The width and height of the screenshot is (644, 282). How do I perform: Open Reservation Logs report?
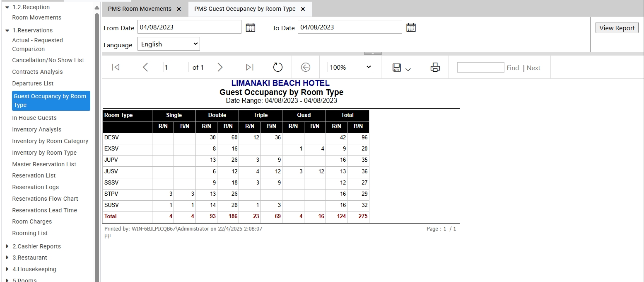[x=36, y=187]
